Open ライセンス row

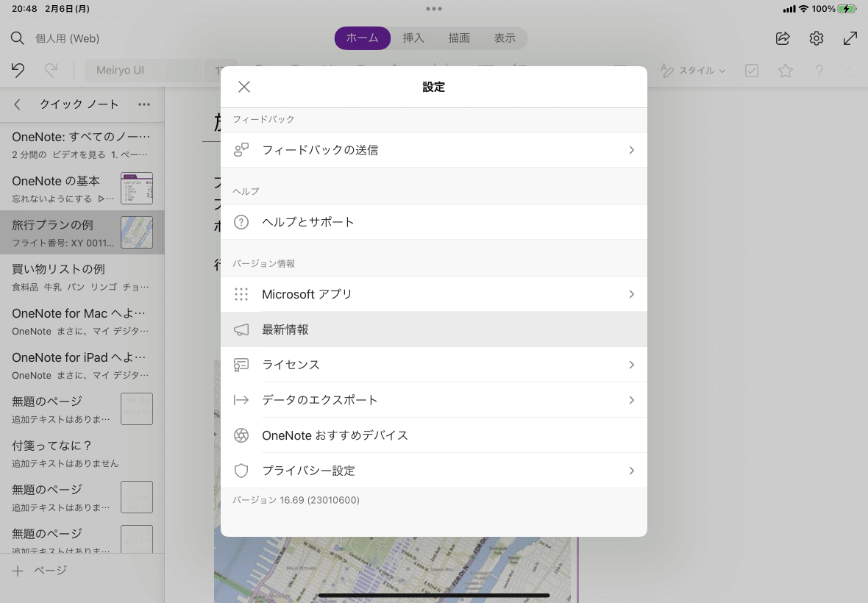point(433,365)
